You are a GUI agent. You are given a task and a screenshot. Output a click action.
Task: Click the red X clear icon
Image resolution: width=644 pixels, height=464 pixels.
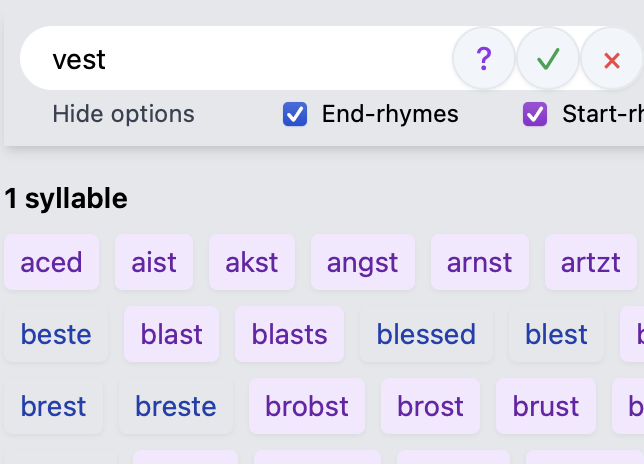point(612,59)
